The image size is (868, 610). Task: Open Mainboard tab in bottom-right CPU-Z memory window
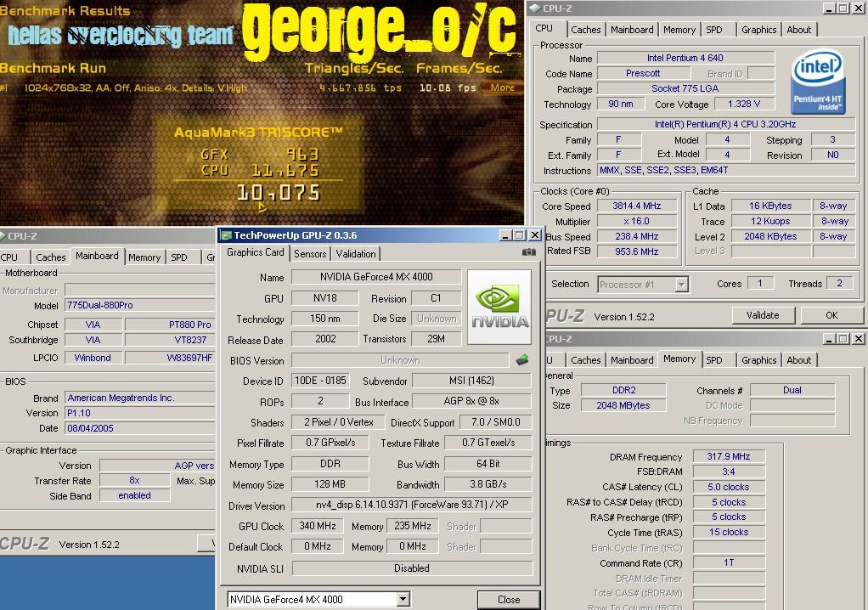(632, 360)
